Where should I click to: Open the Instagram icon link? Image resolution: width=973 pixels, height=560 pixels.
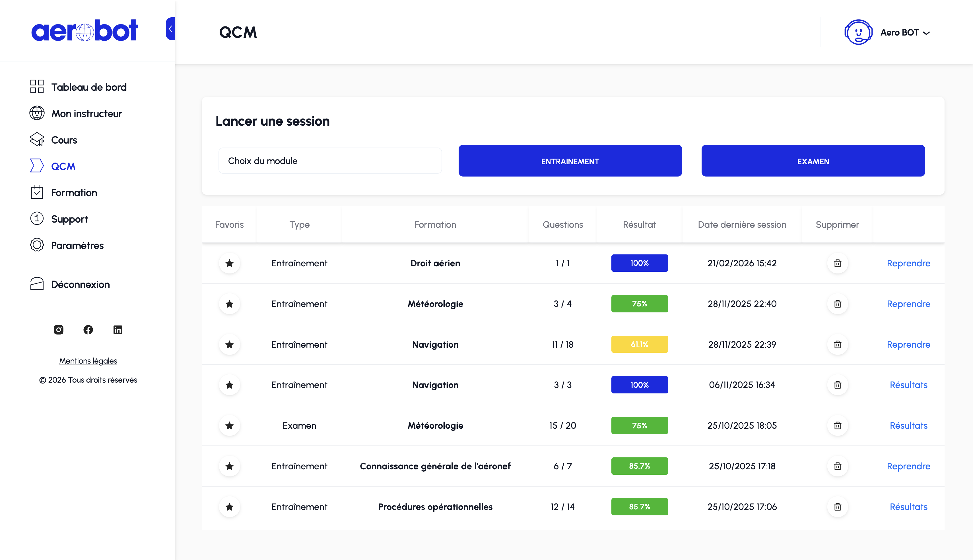coord(59,330)
